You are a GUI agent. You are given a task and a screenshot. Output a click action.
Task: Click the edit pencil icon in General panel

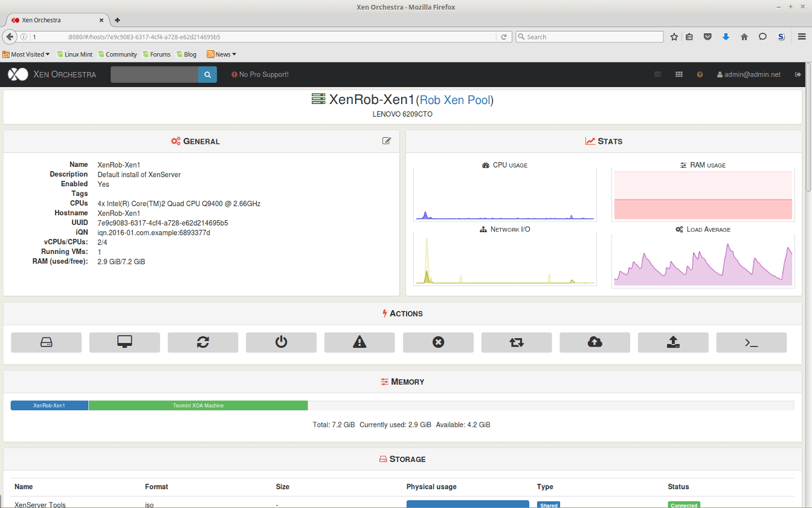[x=387, y=141]
